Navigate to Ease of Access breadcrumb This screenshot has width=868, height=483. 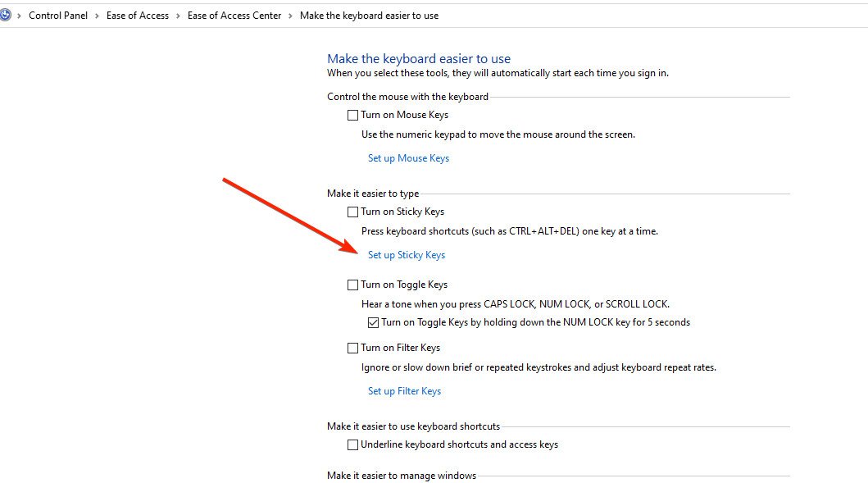tap(138, 16)
